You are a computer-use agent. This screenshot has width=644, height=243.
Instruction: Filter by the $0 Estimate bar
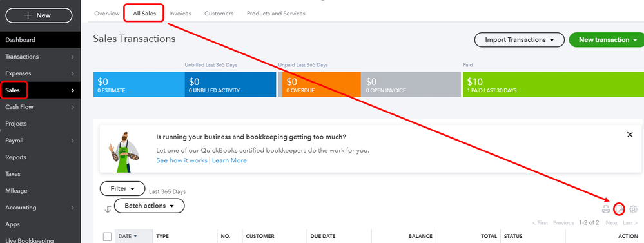(x=139, y=85)
